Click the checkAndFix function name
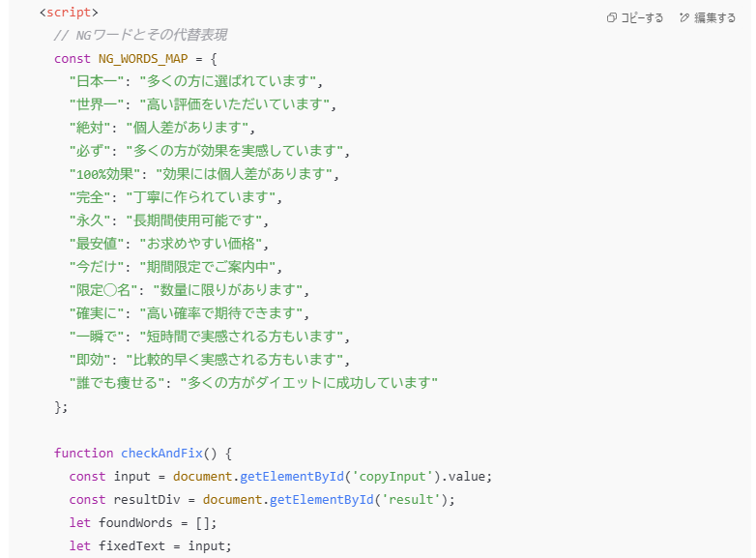This screenshot has height=558, width=756. tap(161, 453)
